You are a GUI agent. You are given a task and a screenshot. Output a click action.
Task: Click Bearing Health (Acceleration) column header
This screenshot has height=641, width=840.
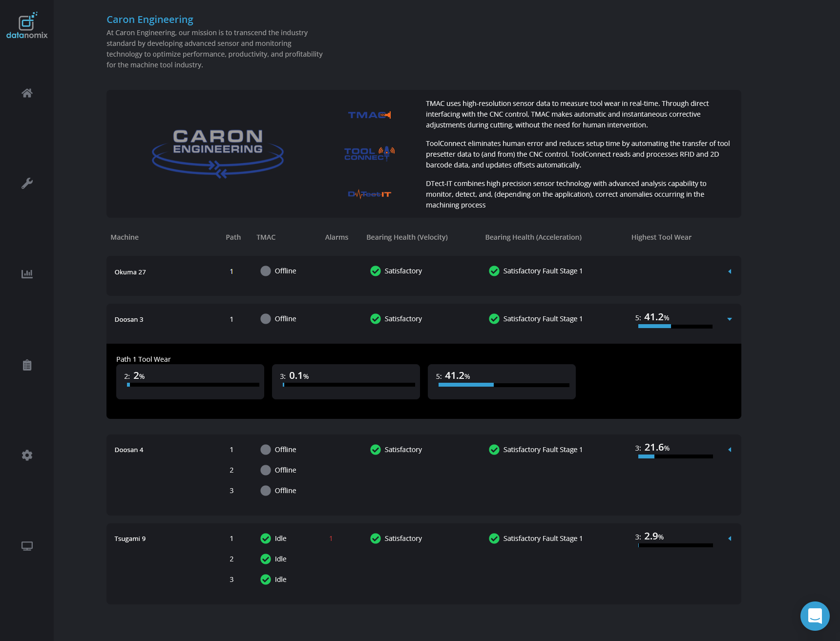(533, 237)
